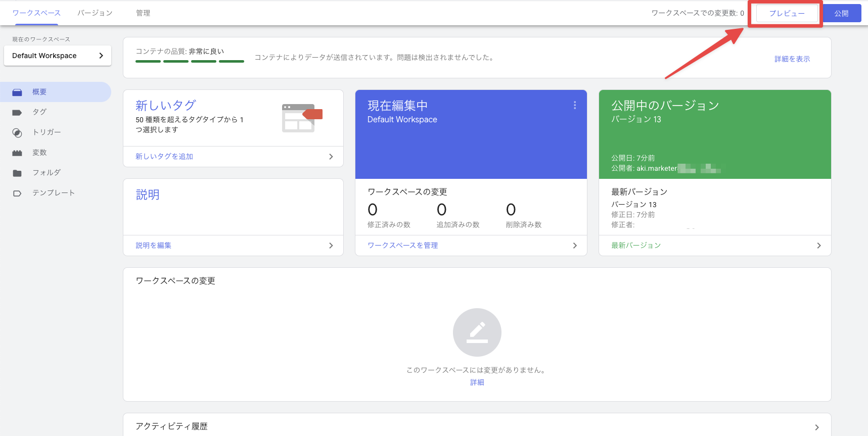The height and width of the screenshot is (436, 868).
Task: Click the new tag illustration icon
Action: point(301,118)
